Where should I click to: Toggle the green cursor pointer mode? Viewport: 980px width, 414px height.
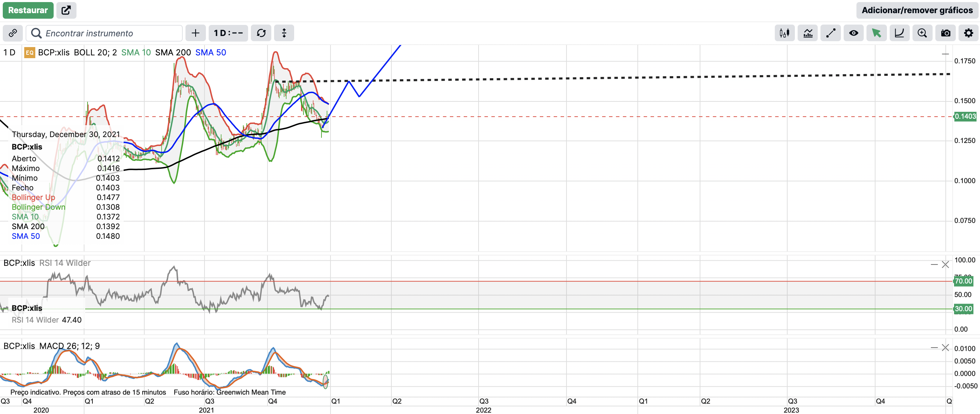click(x=876, y=33)
